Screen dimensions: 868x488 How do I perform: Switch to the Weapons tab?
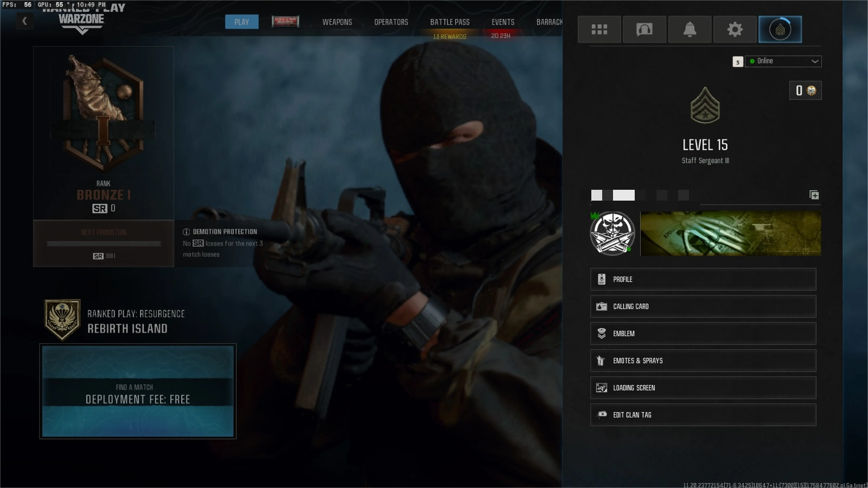(x=337, y=22)
